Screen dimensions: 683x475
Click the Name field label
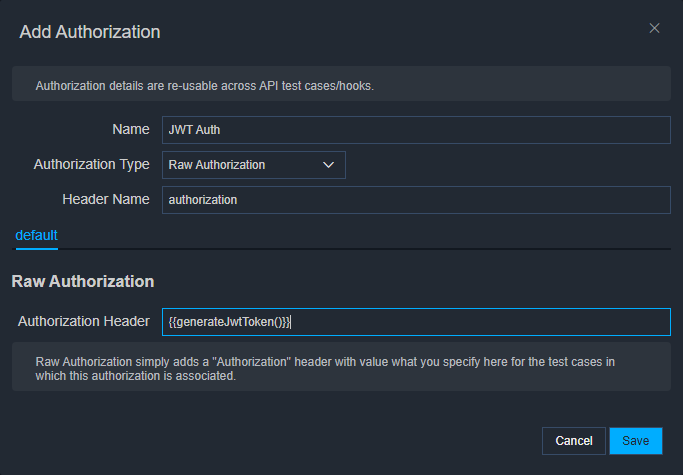131,129
